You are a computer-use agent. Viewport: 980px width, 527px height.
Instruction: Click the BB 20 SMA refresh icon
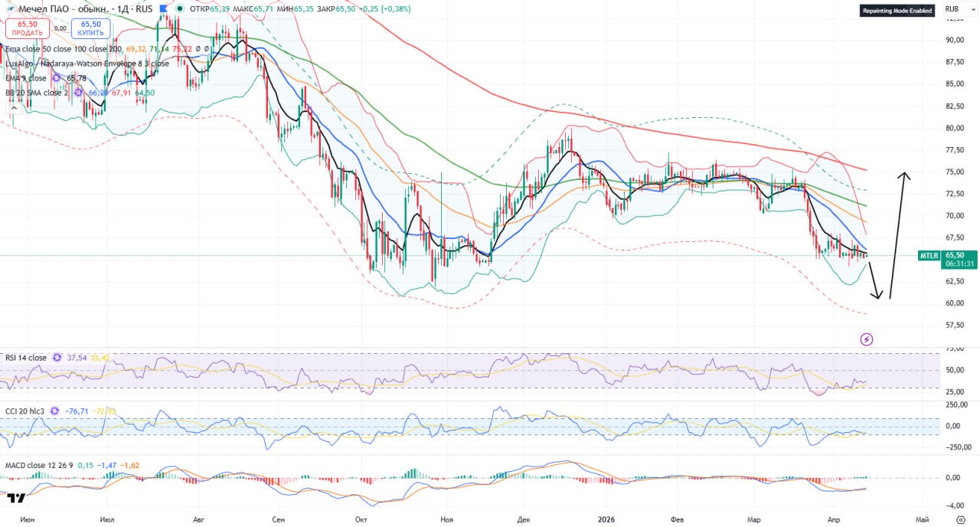point(78,93)
